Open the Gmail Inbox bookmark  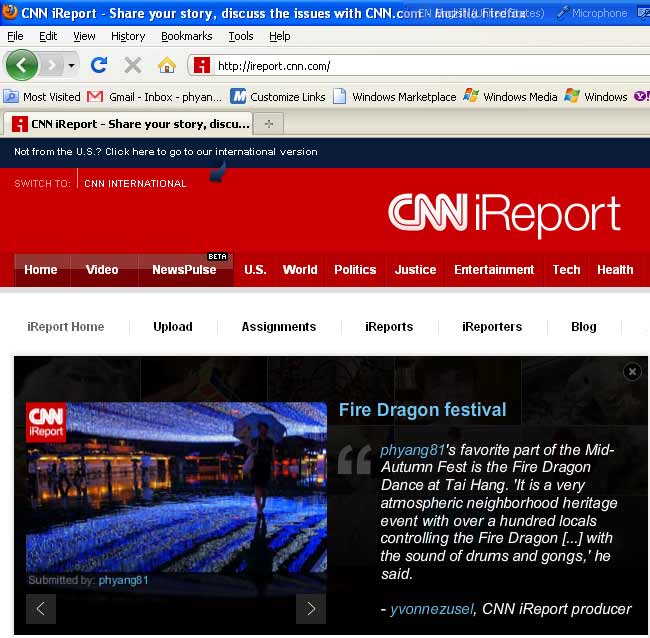tap(154, 97)
